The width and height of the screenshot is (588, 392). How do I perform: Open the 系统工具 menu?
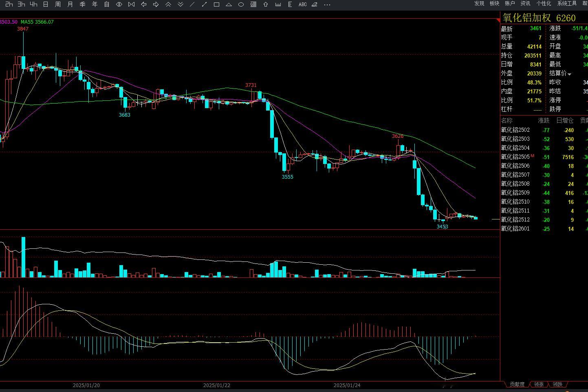567,3
